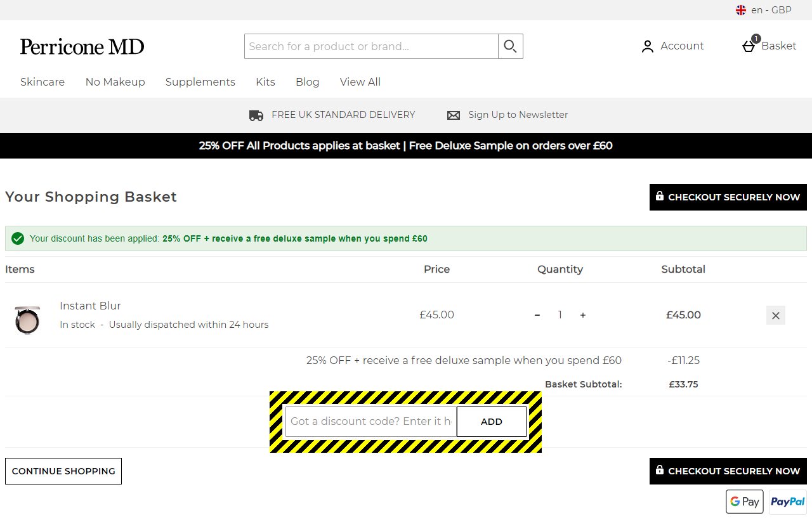Image resolution: width=812 pixels, height=520 pixels.
Task: Open the Supplements menu
Action: point(200,82)
